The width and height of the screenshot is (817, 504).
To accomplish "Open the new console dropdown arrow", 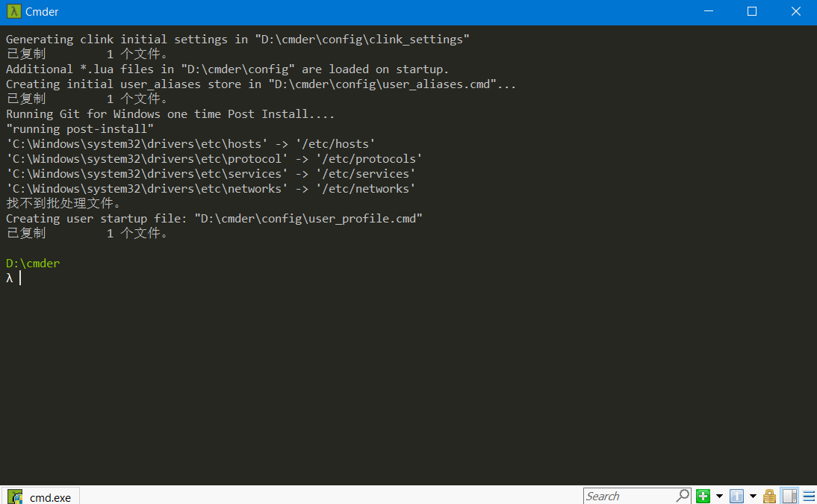I will point(719,496).
